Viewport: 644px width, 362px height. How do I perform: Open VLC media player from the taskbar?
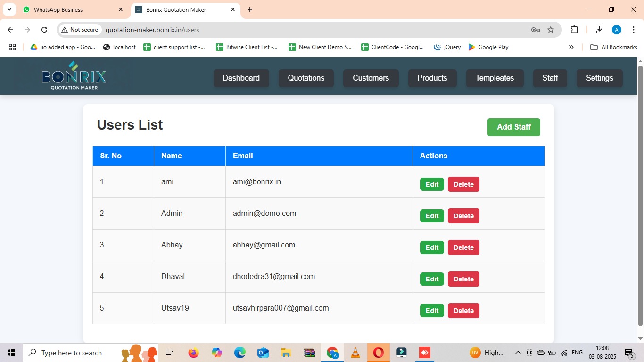355,353
